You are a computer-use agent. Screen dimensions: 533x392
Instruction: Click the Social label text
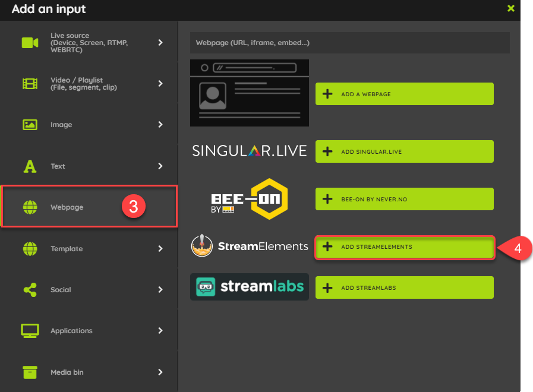(61, 290)
